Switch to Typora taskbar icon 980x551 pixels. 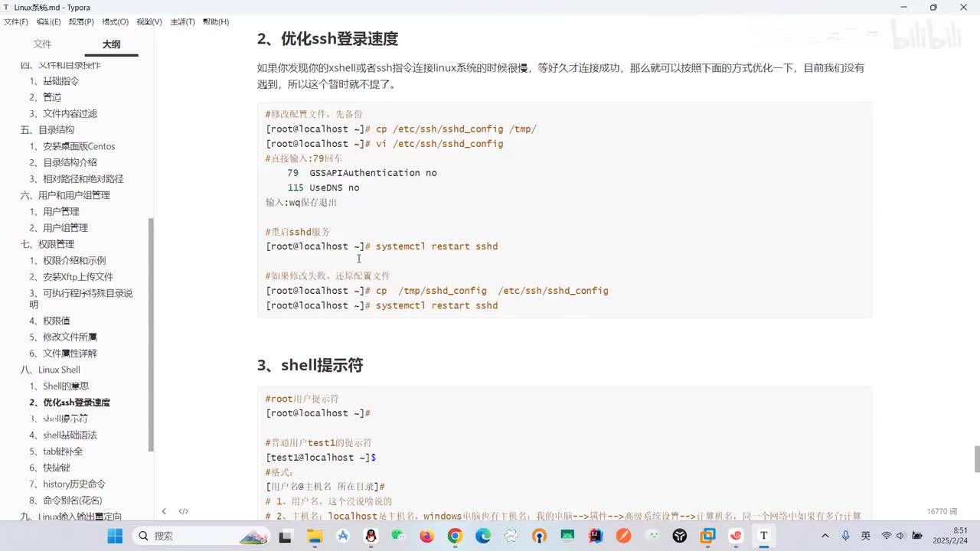point(763,536)
